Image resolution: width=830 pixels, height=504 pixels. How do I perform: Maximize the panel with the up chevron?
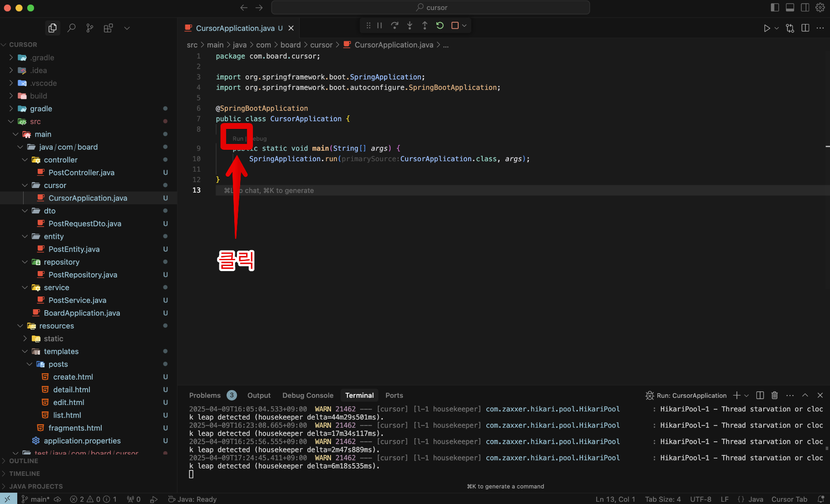805,395
